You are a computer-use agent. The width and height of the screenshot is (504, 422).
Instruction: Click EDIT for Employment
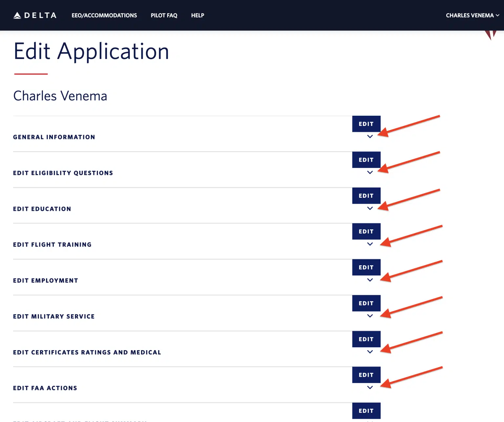pyautogui.click(x=366, y=267)
